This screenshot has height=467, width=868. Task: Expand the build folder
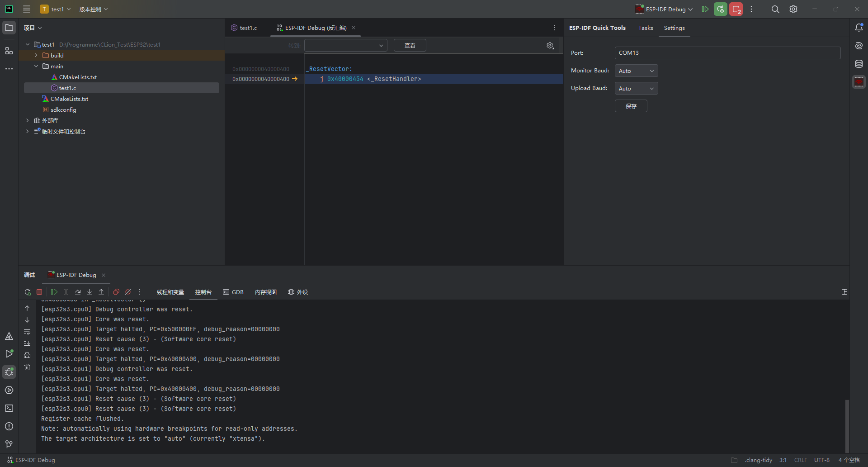click(x=36, y=55)
